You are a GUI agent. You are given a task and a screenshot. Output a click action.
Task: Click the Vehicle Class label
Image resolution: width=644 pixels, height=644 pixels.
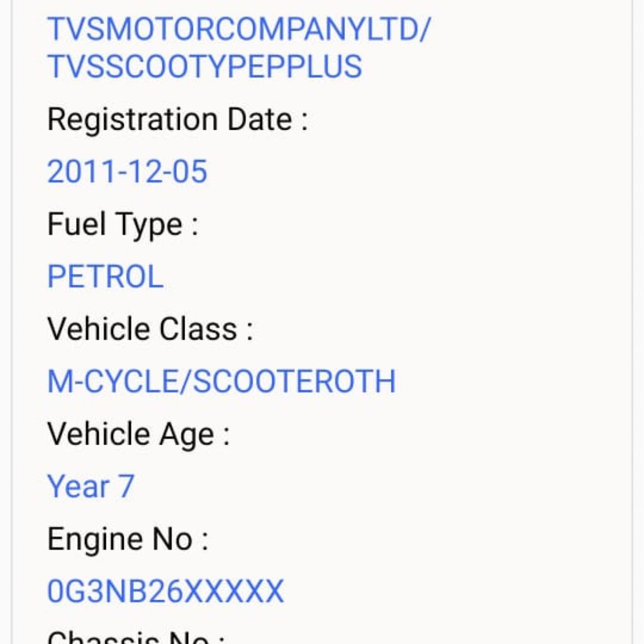[150, 330]
